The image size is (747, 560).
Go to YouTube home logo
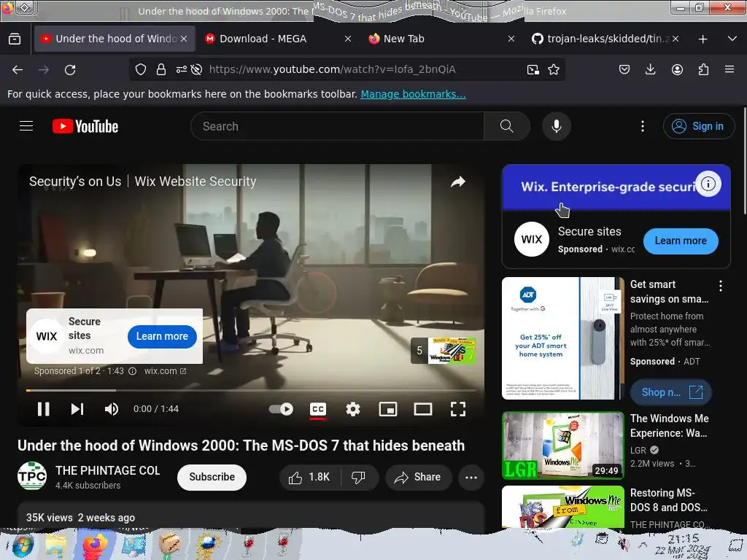[x=85, y=126]
